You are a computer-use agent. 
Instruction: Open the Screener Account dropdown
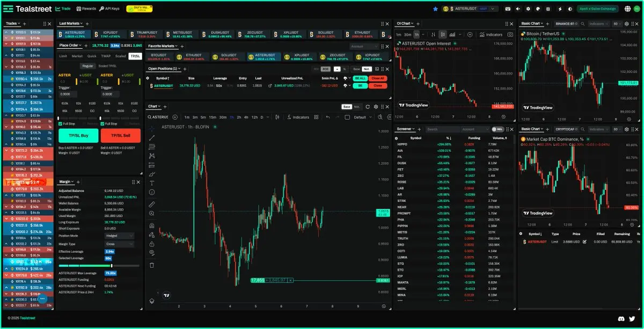[474, 129]
